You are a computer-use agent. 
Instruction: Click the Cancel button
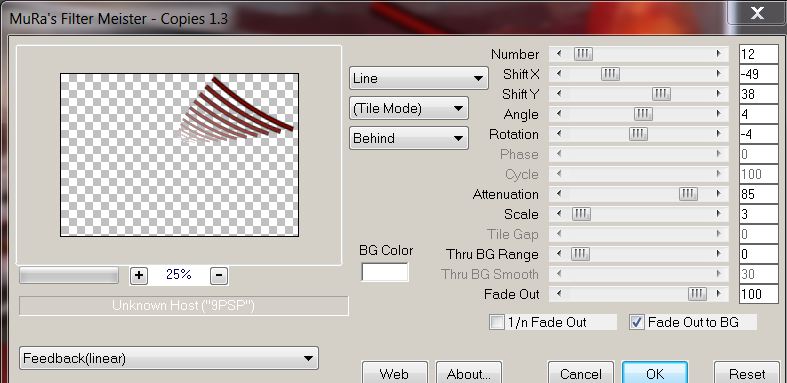[581, 373]
